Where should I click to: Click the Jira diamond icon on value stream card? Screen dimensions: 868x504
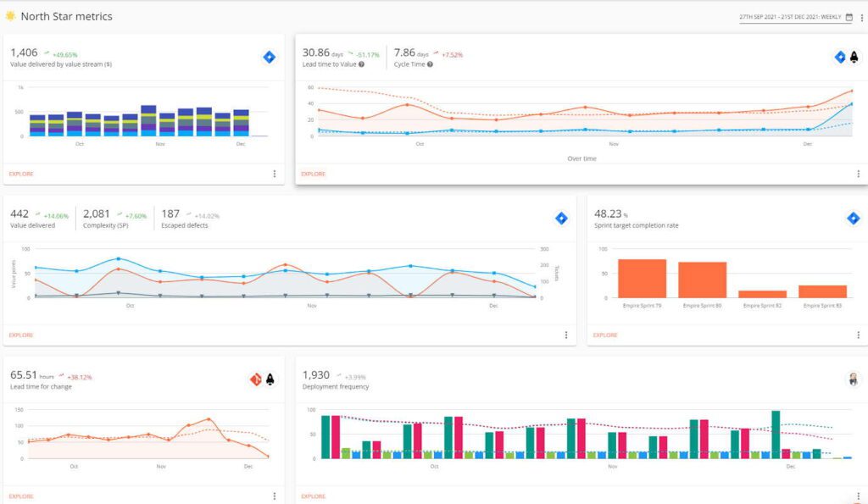tap(269, 57)
